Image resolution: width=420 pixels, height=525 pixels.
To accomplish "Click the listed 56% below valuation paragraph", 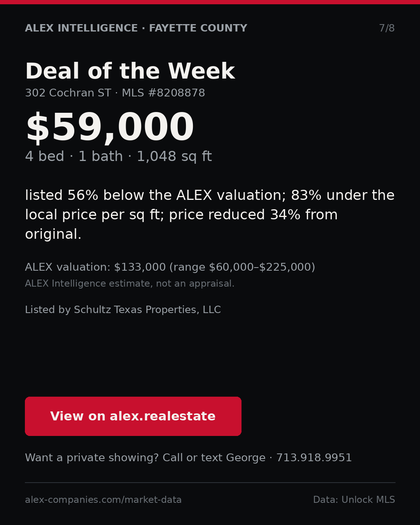I will pyautogui.click(x=210, y=215).
